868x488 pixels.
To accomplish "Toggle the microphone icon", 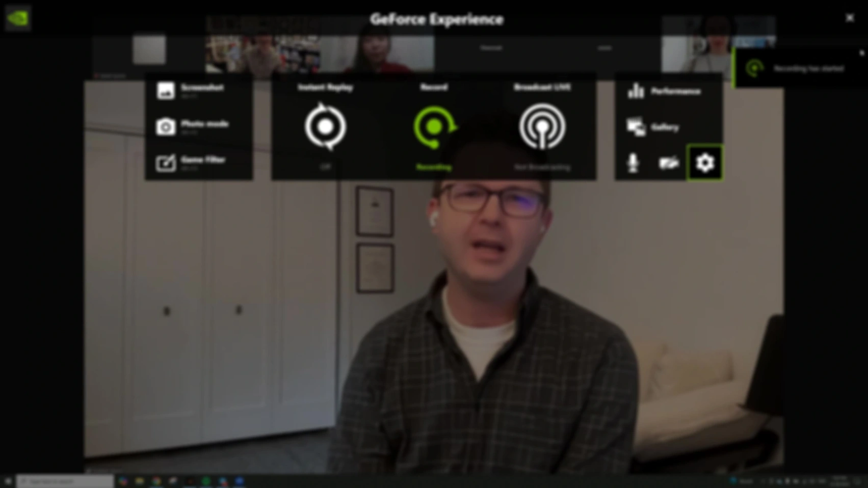I will click(633, 163).
